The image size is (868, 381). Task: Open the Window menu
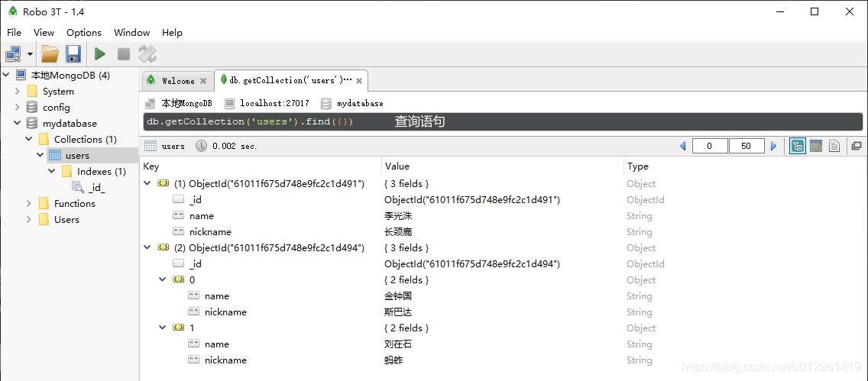(131, 33)
